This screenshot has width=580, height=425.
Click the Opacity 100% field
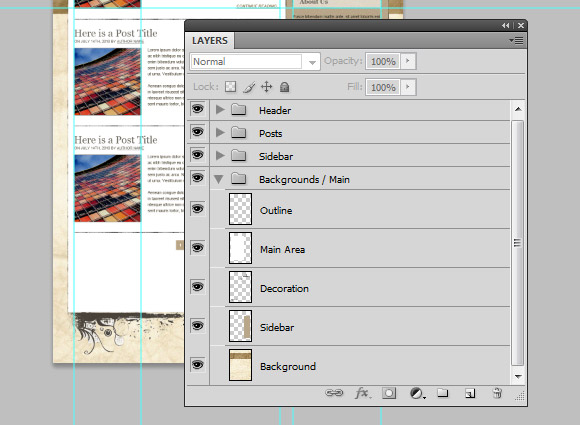click(x=383, y=61)
